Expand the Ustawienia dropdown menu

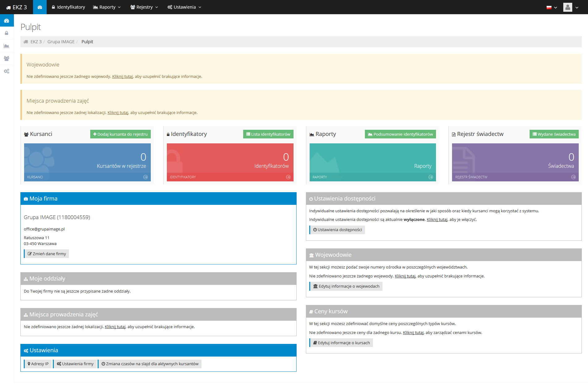[184, 7]
